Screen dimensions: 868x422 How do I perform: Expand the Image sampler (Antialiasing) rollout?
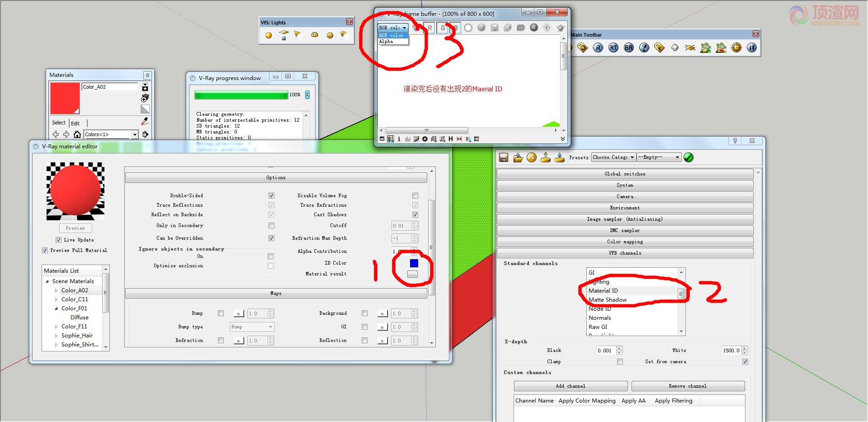[x=625, y=219]
